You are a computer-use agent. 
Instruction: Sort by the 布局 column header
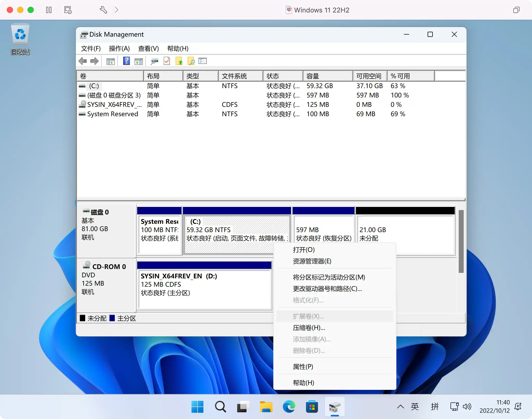(x=163, y=76)
